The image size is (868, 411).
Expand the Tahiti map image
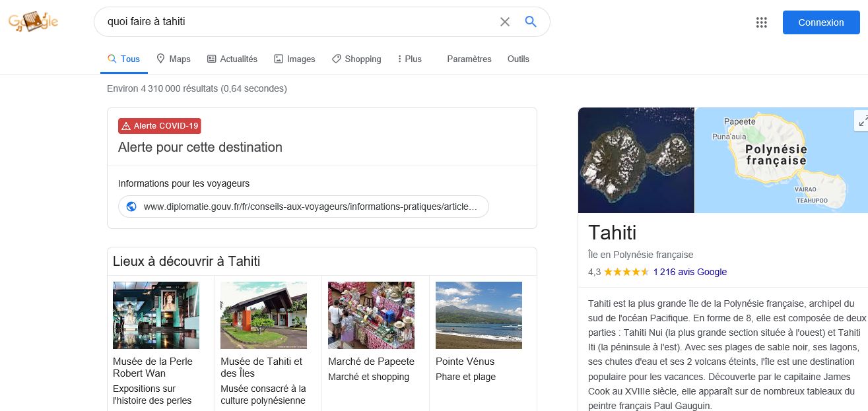pos(862,120)
